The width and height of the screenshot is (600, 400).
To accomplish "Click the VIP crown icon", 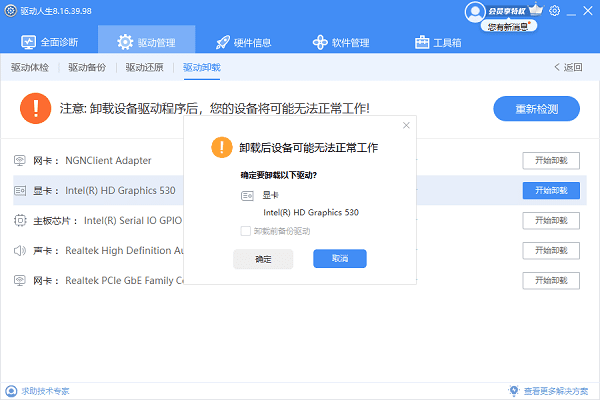I will (x=536, y=10).
